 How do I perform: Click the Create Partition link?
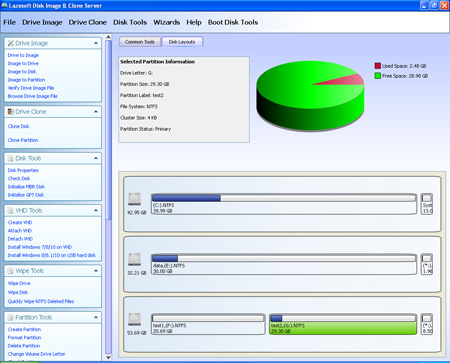click(x=25, y=329)
